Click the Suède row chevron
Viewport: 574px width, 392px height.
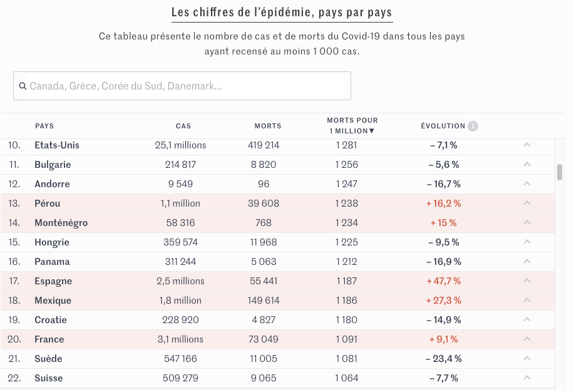click(527, 359)
